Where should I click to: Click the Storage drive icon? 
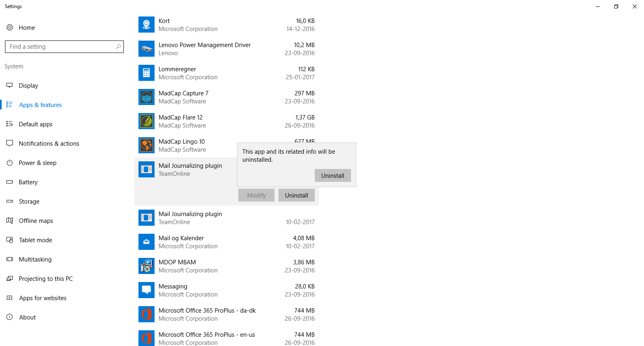point(10,201)
